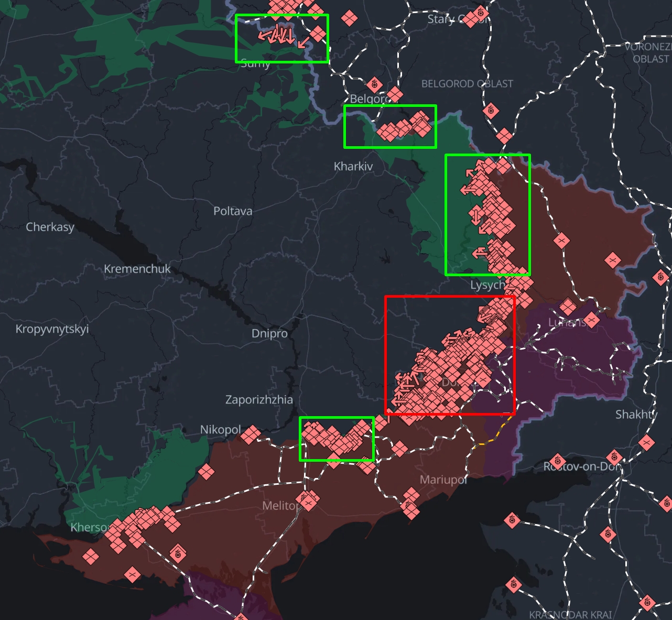
Task: Select the unit marker beside the Nikopol label
Action: [x=251, y=434]
